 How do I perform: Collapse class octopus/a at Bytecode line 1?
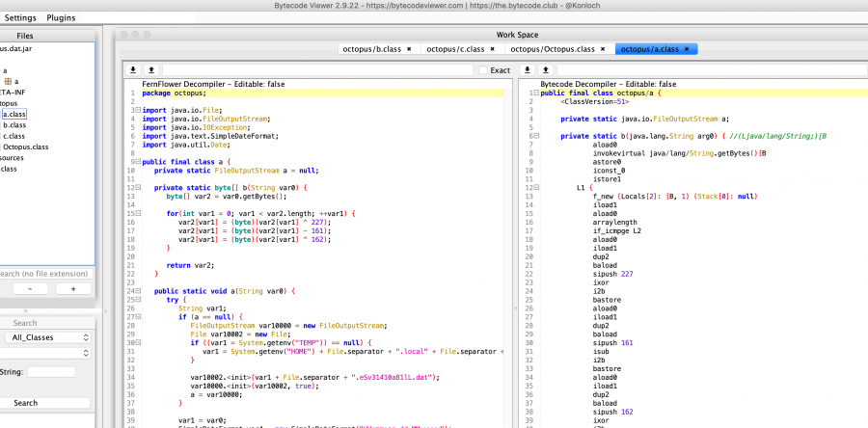tap(536, 93)
